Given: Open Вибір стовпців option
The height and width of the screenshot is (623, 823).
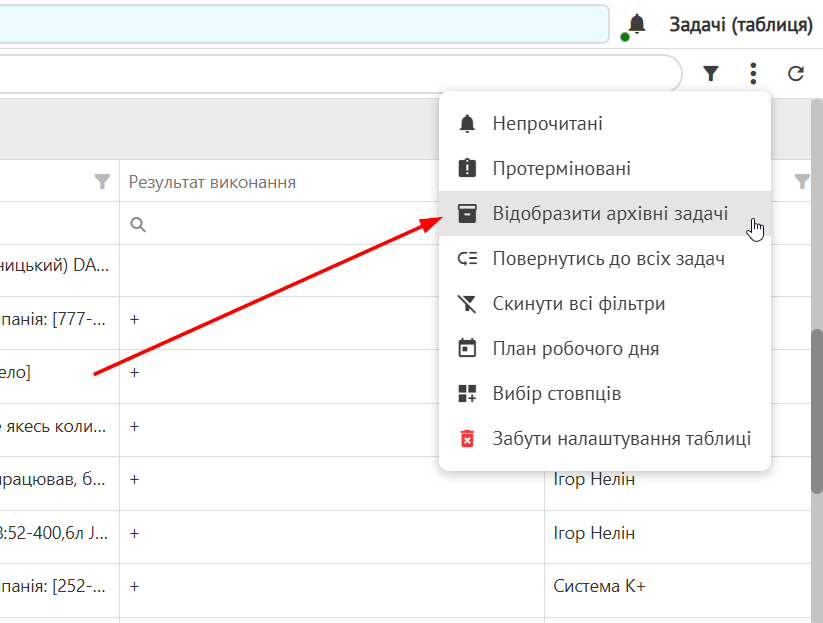Looking at the screenshot, I should point(605,394).
